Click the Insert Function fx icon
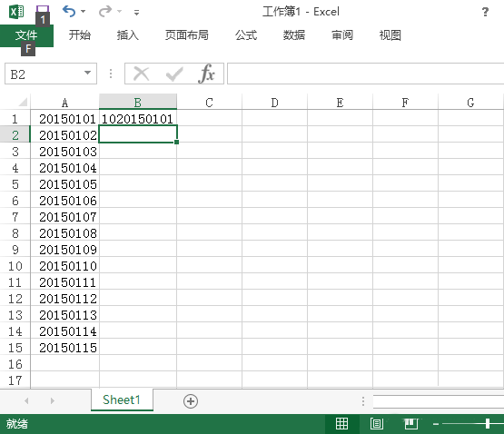 pos(206,74)
